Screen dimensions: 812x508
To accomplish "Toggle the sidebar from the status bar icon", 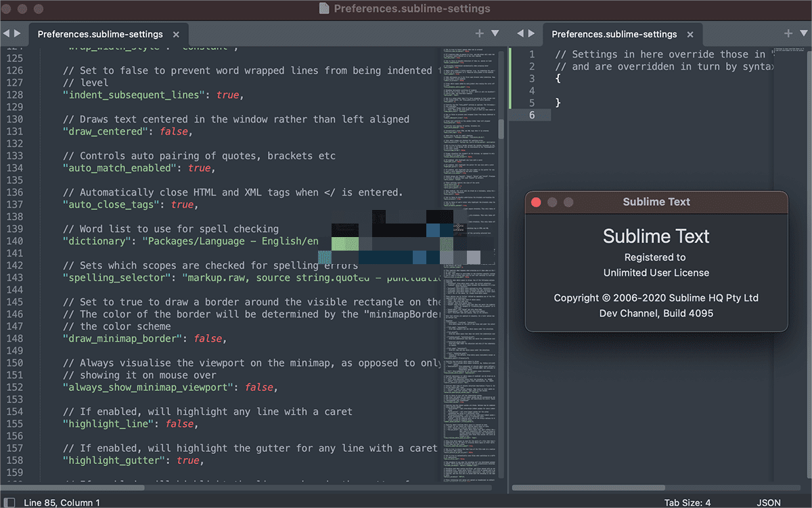I will click(9, 503).
